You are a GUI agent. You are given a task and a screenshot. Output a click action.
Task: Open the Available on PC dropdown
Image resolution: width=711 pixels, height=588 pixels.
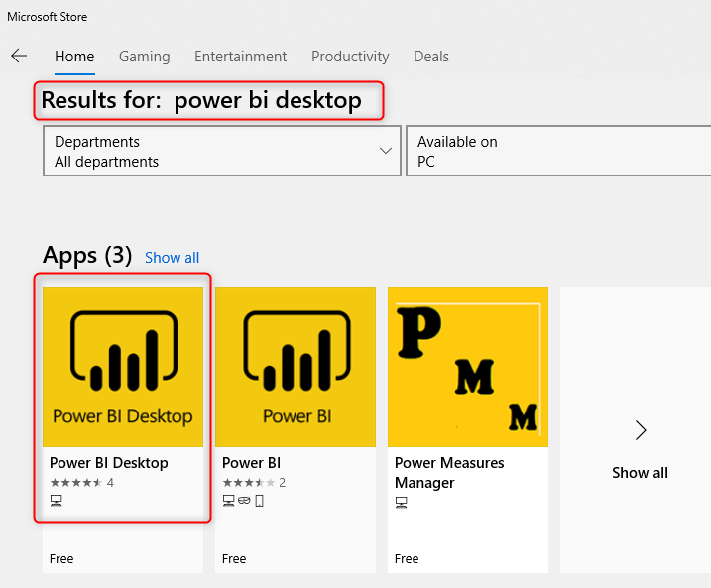tap(557, 151)
